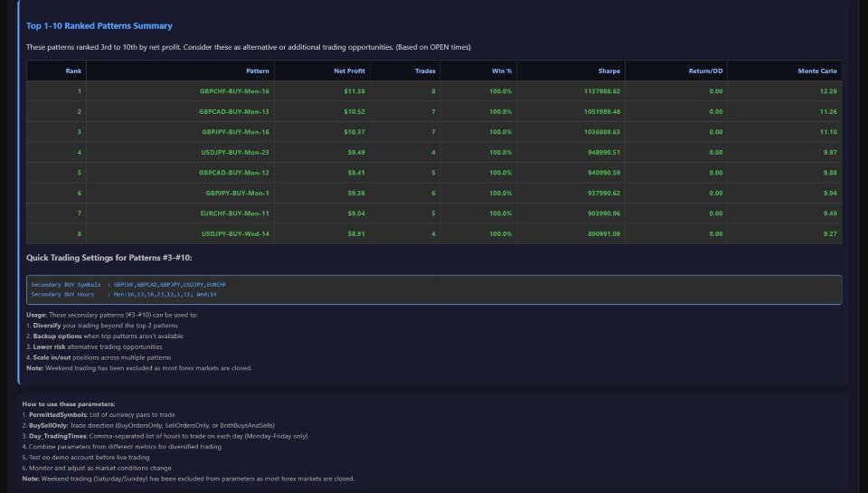
Task: Click Sharpe value 1137988.62
Action: coord(602,91)
